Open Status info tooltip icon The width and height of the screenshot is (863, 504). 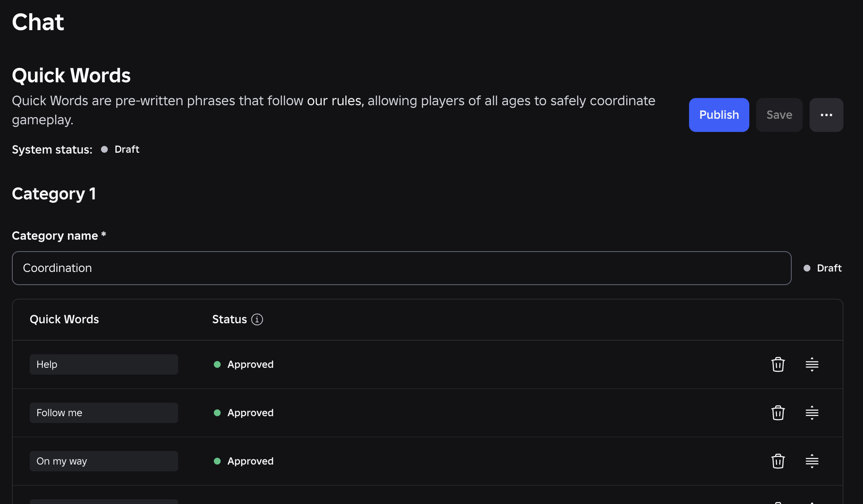pos(257,319)
